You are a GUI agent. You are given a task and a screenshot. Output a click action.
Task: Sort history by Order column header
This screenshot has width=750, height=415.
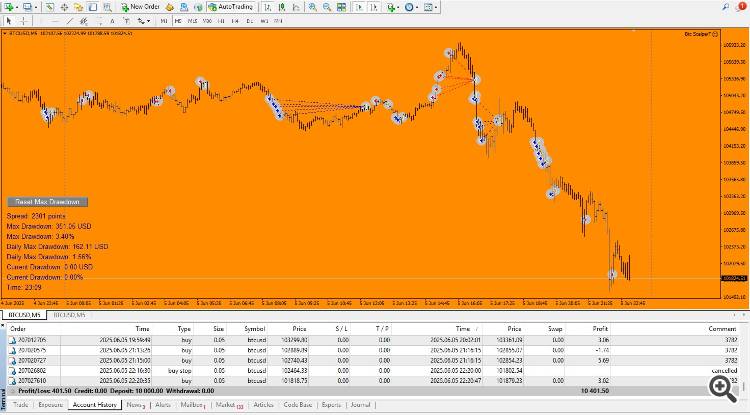pos(18,329)
